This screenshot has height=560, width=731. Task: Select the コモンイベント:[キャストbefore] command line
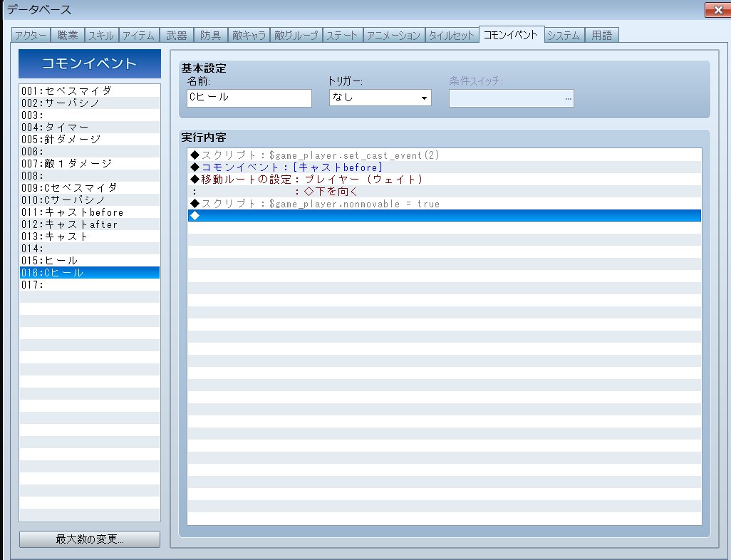click(445, 167)
